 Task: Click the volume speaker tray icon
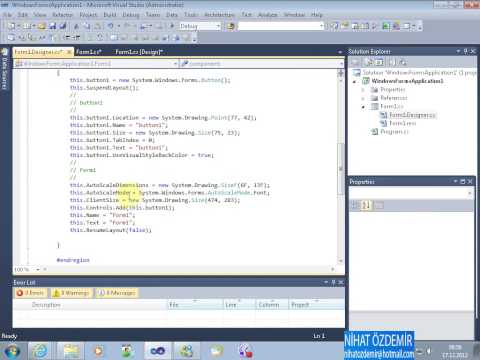click(429, 351)
